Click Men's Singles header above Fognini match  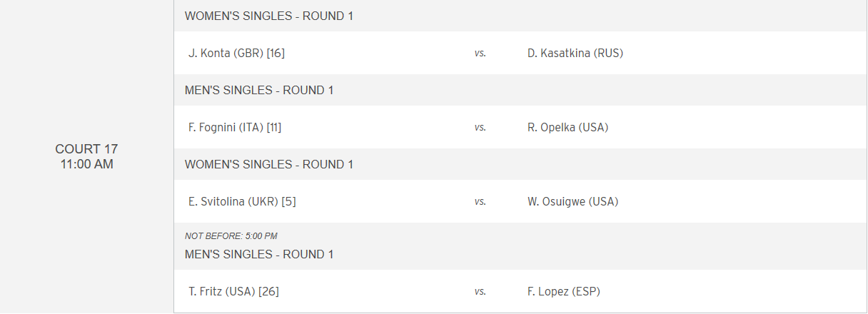[259, 90]
